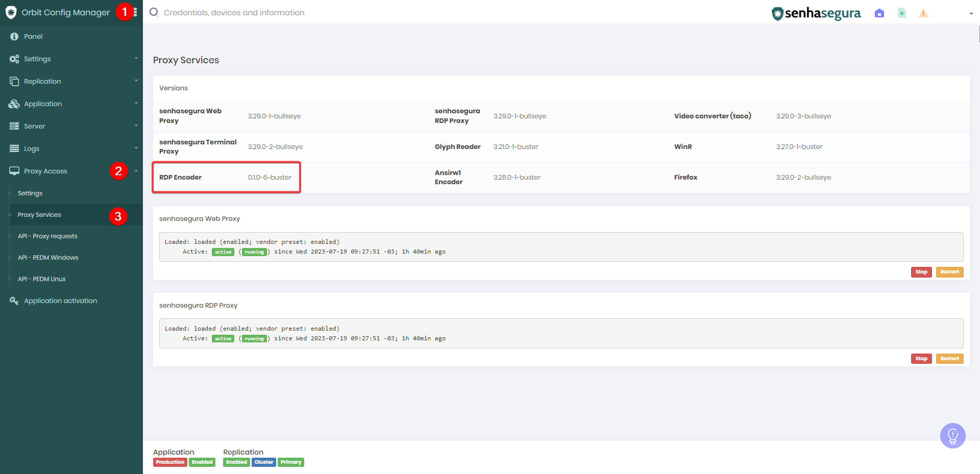Image resolution: width=980 pixels, height=474 pixels.
Task: Open Application activation menu item
Action: 71,301
